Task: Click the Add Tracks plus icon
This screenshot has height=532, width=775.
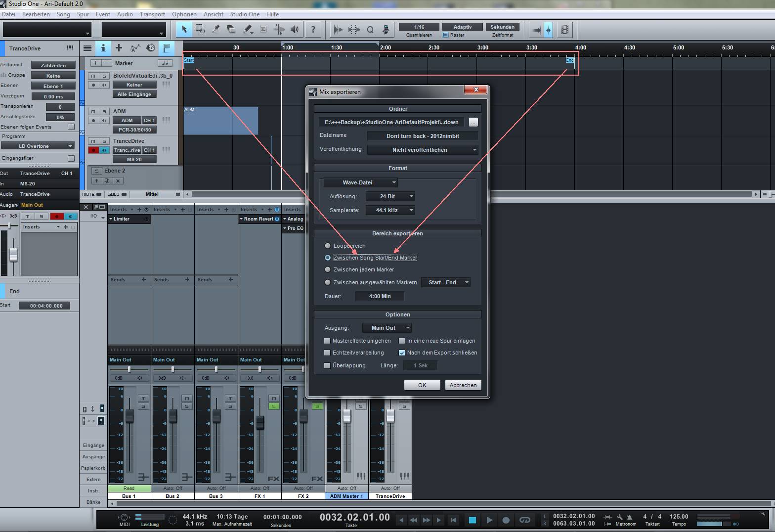Action: [119, 48]
